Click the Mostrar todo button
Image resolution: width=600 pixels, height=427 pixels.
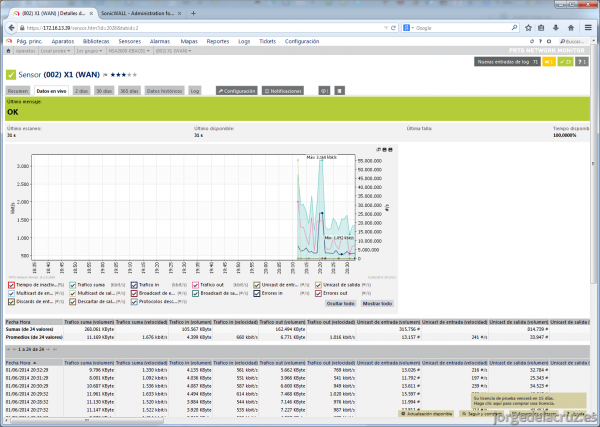(377, 303)
